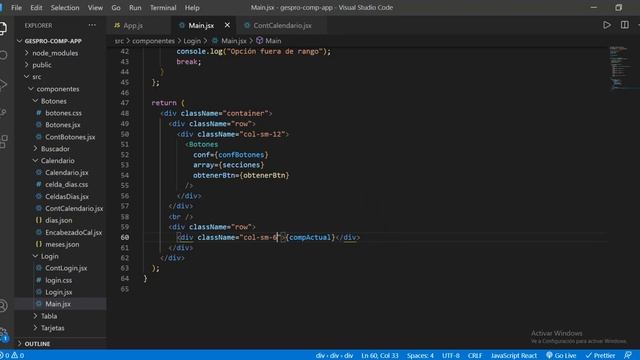Viewport: 640px width, 360px height.
Task: Change CRLF line ending setting
Action: click(x=475, y=356)
